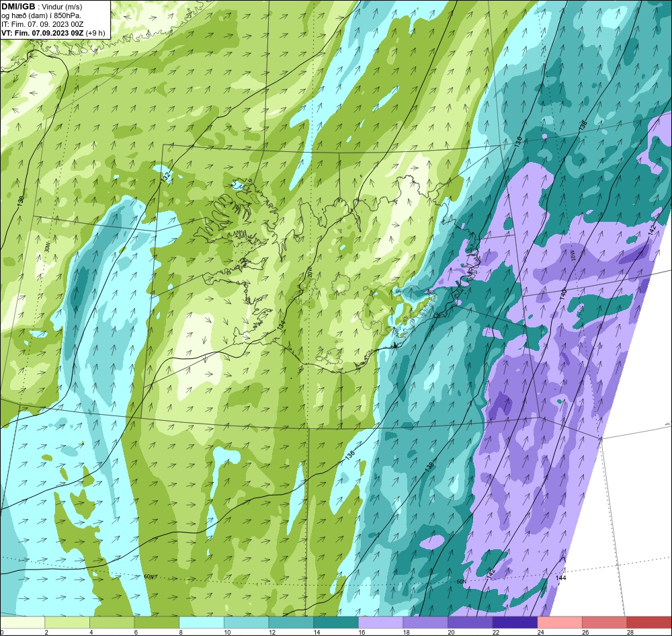Screen dimensions: 672x636
Task: Pick the light pink 24–26 m/s legend swatch
Action: coord(560,623)
